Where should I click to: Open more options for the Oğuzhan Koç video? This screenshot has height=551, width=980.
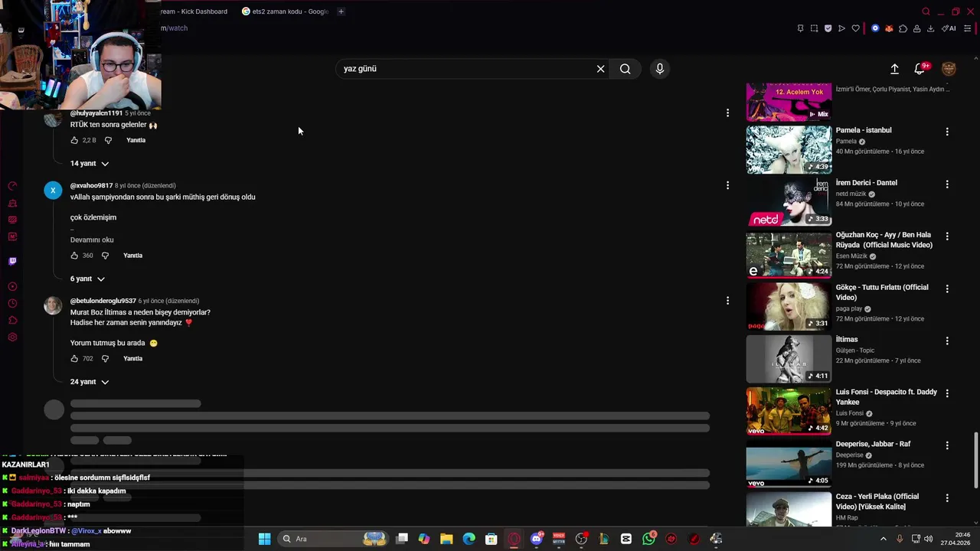pos(947,236)
